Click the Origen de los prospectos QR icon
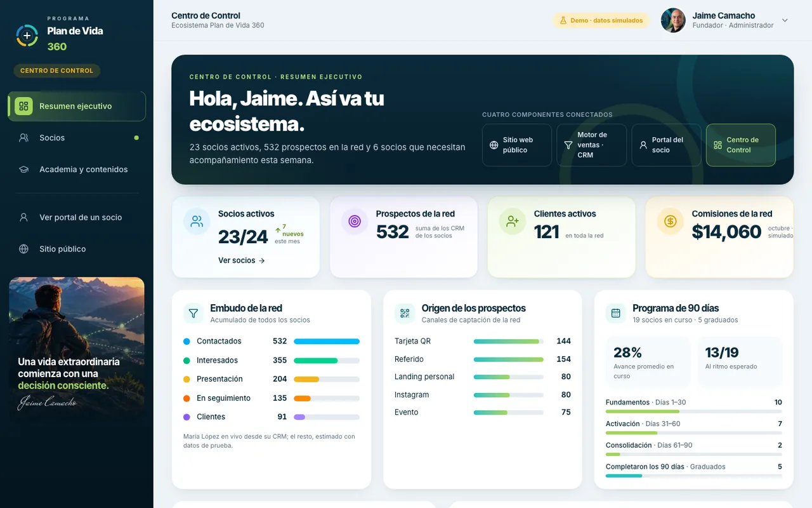This screenshot has width=812, height=508. tap(405, 313)
